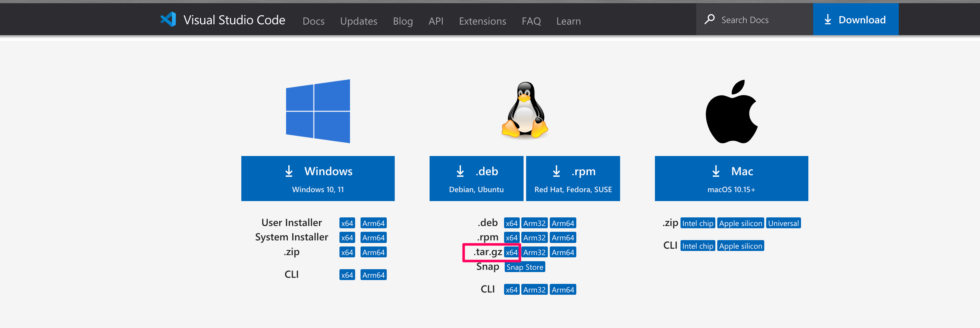Select API in the navigation bar
Viewport: 980px width, 328px height.
[436, 21]
